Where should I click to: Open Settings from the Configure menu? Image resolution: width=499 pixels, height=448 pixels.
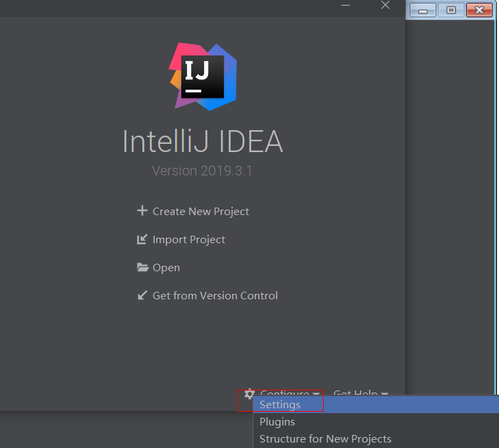tap(280, 405)
